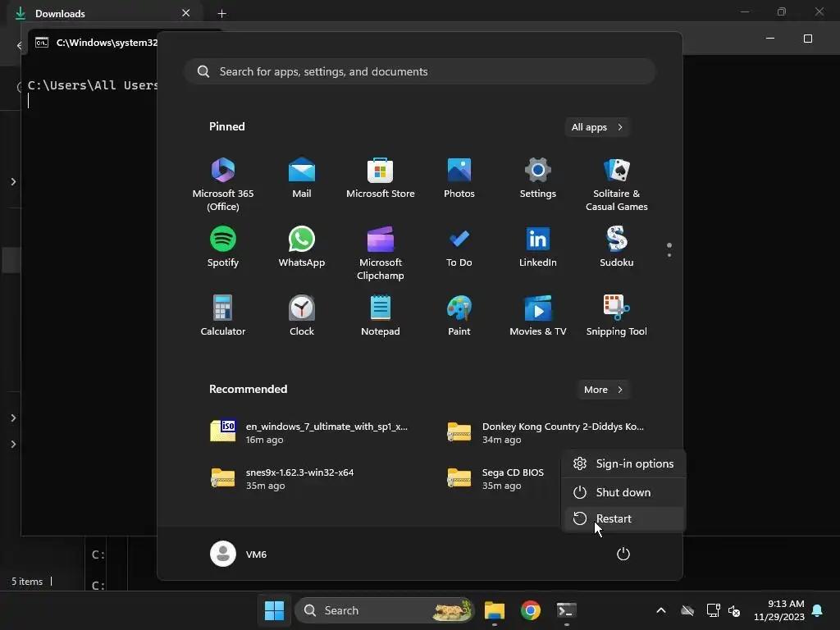Screen dimensions: 840x630
Task: Click the taskbar Search box
Action: [x=385, y=610]
